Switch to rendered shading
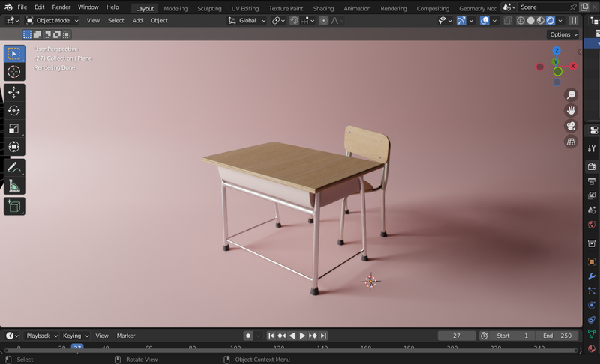Image resolution: width=600 pixels, height=364 pixels. [550, 21]
